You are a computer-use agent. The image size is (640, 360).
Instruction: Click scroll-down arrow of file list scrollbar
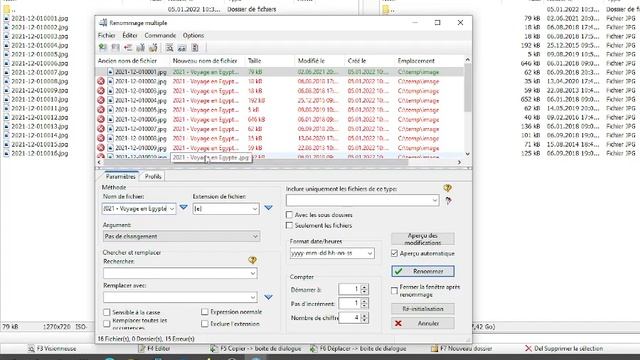tap(468, 154)
